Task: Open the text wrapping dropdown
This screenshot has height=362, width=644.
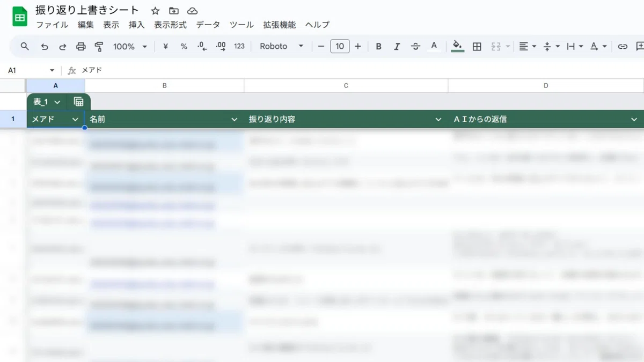Action: coord(575,47)
